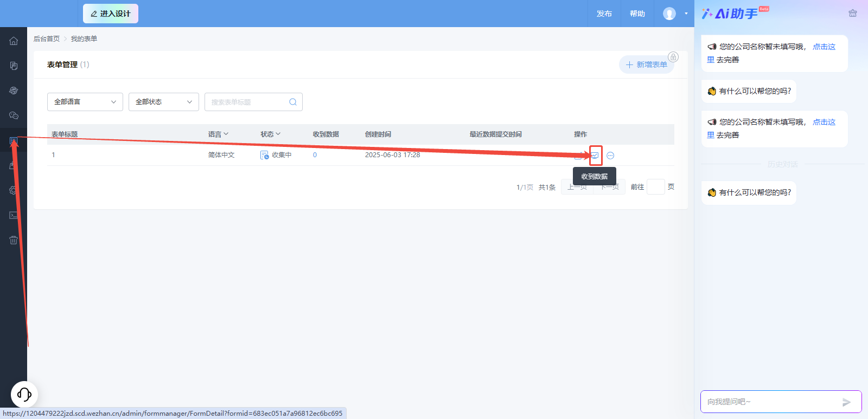Click the 前往 page number input box
The width and height of the screenshot is (868, 419).
[656, 187]
